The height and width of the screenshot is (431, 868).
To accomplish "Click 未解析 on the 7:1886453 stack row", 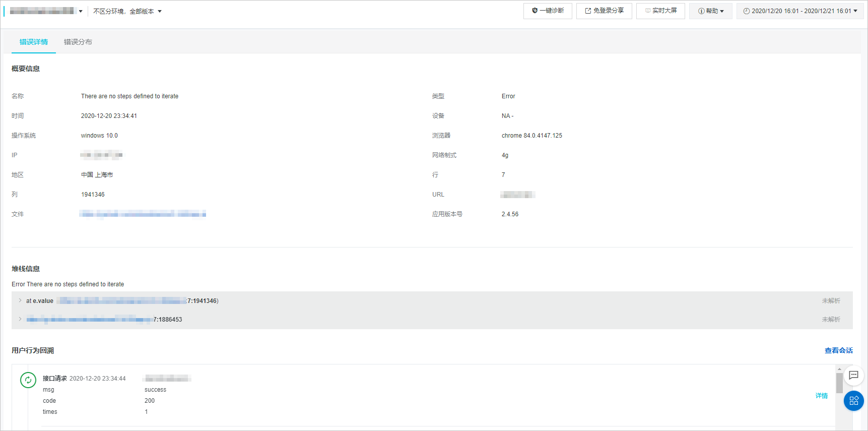I will click(x=831, y=320).
